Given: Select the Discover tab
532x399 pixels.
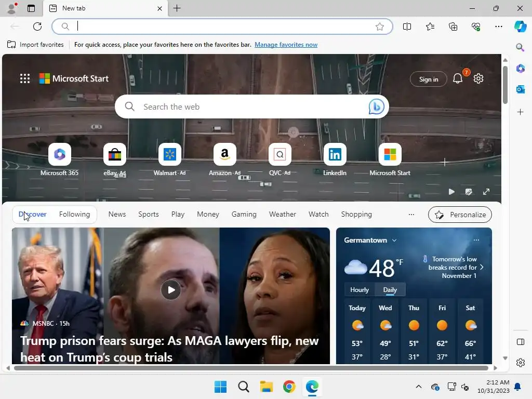Looking at the screenshot, I should 33,214.
